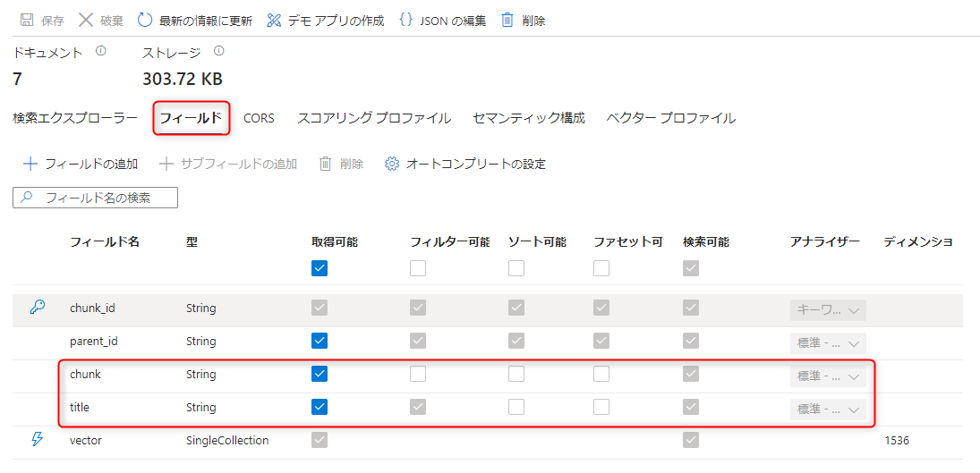Click the plus icon for フィールドの追加

tap(30, 164)
